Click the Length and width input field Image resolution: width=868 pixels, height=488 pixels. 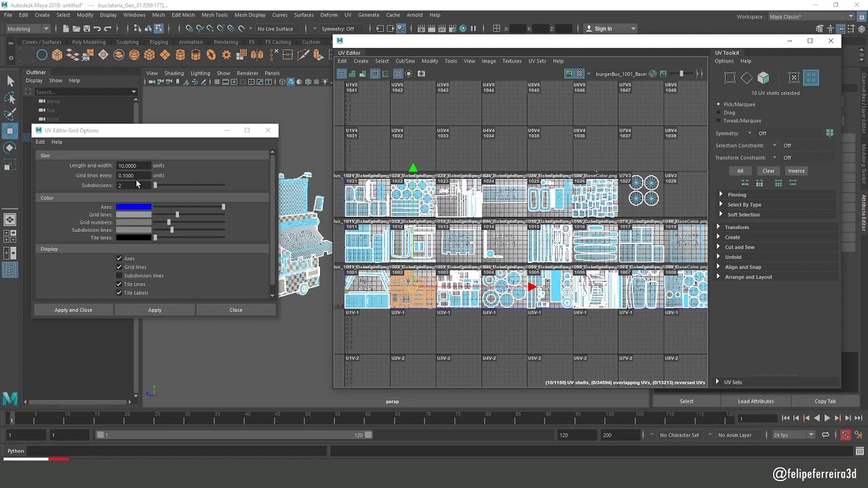[x=133, y=165]
